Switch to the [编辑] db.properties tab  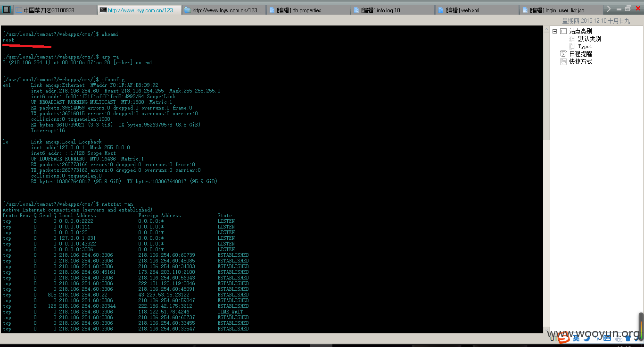[x=308, y=10]
